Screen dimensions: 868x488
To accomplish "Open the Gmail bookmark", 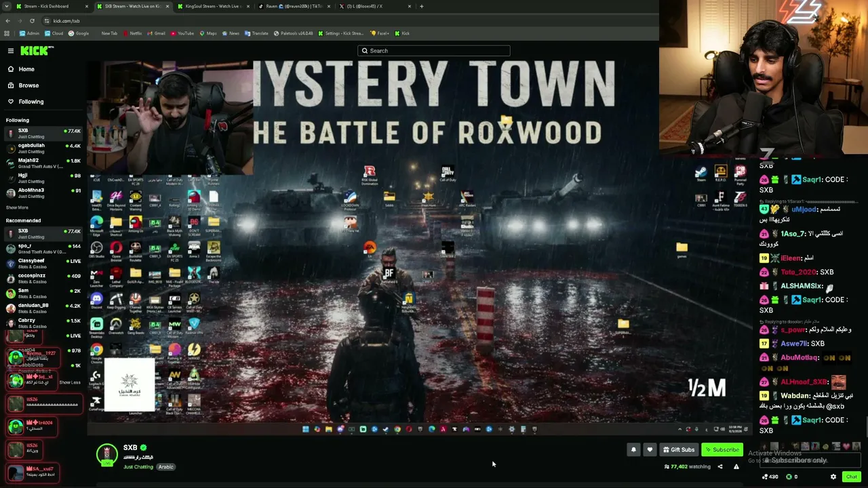I will 157,33.
